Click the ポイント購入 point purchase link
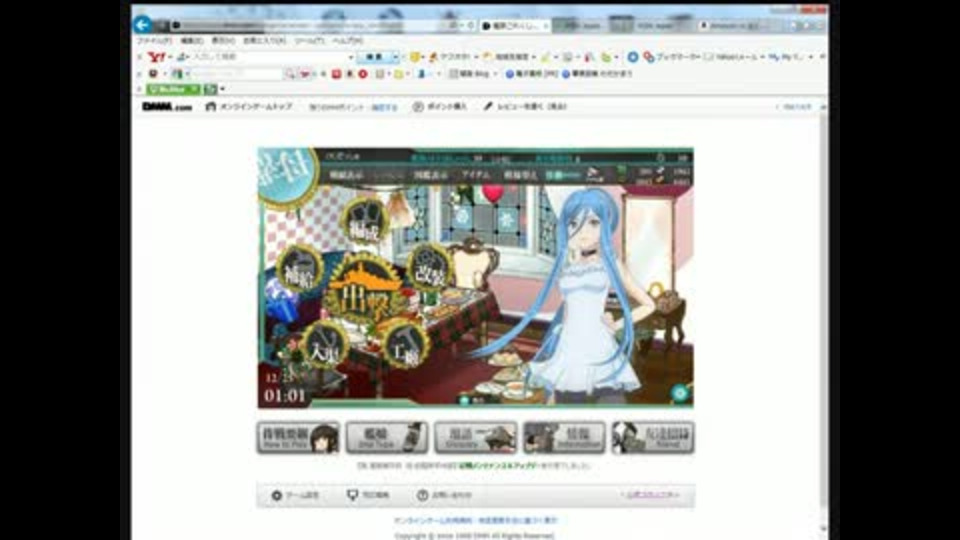The height and width of the screenshot is (540, 960). [x=440, y=107]
